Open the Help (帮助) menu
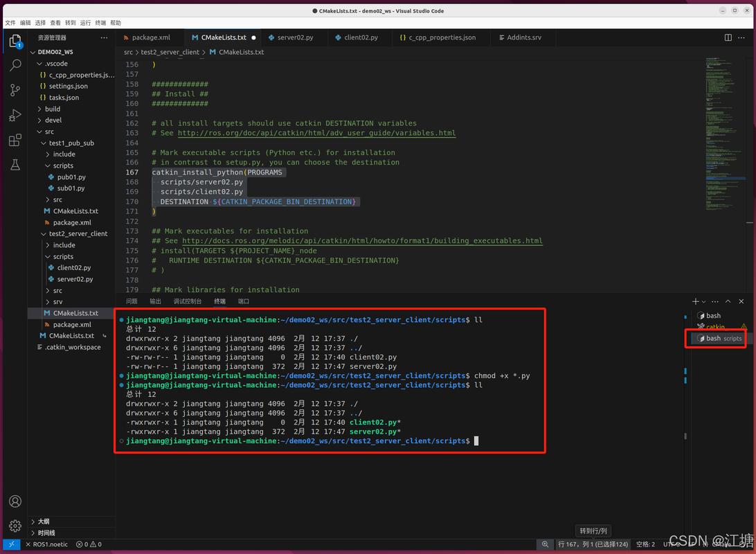The image size is (756, 554). 115,23
